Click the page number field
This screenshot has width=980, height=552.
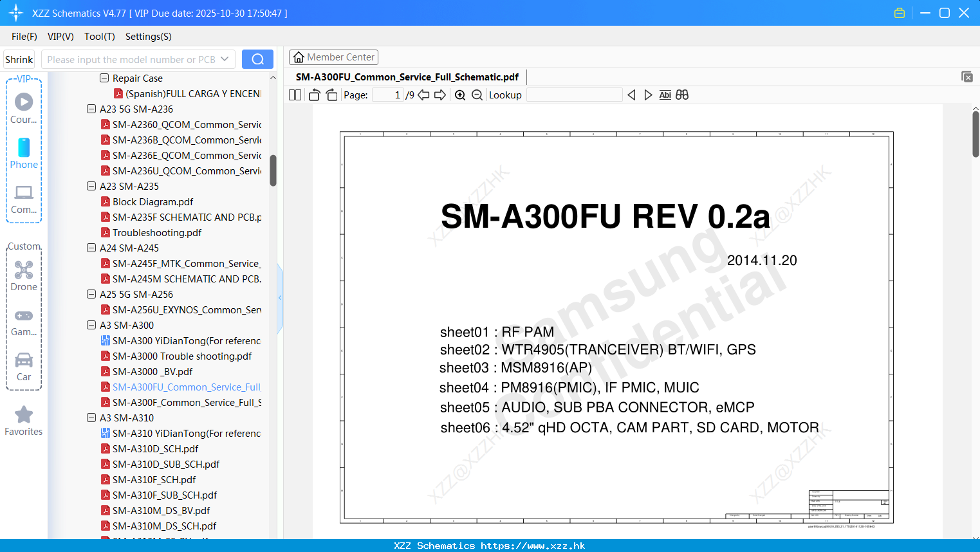click(388, 95)
